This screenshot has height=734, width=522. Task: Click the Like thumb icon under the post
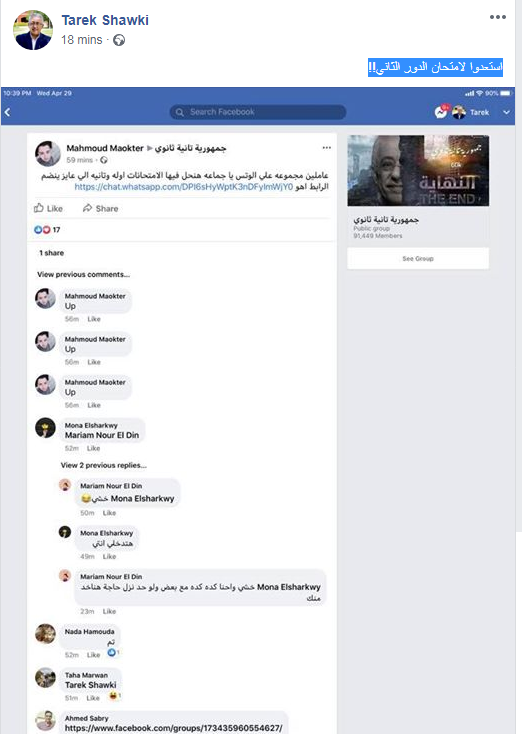pyautogui.click(x=39, y=208)
